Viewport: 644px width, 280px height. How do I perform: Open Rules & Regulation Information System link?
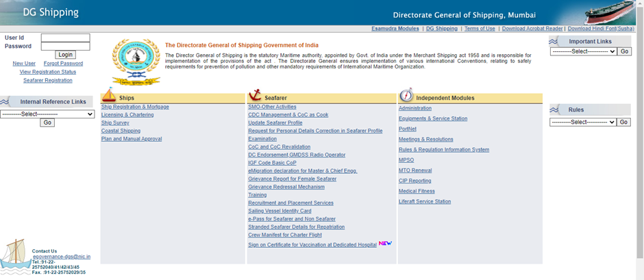point(444,150)
